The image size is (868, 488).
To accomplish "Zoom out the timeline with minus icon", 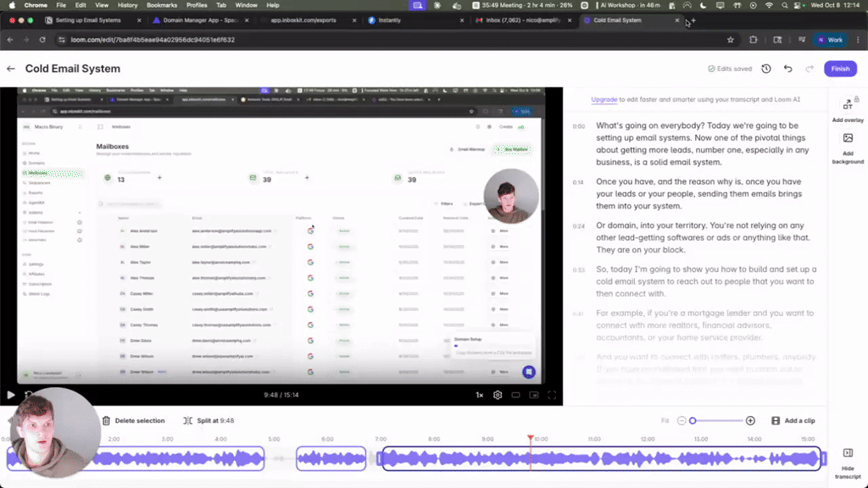I will pyautogui.click(x=682, y=420).
